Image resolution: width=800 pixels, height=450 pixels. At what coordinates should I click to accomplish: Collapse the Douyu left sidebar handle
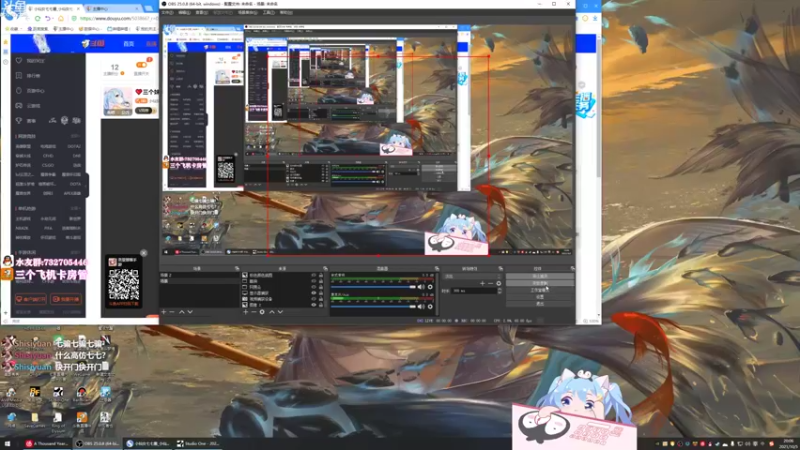point(87,185)
